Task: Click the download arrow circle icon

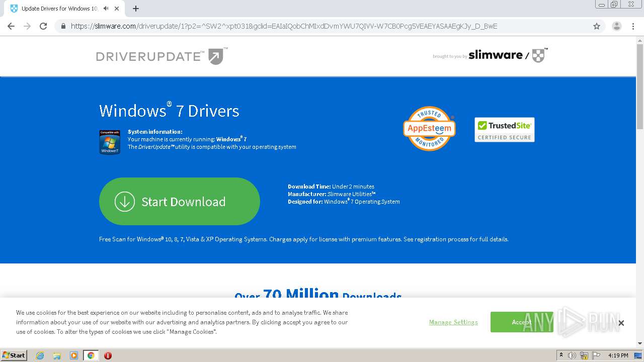Action: [x=125, y=202]
